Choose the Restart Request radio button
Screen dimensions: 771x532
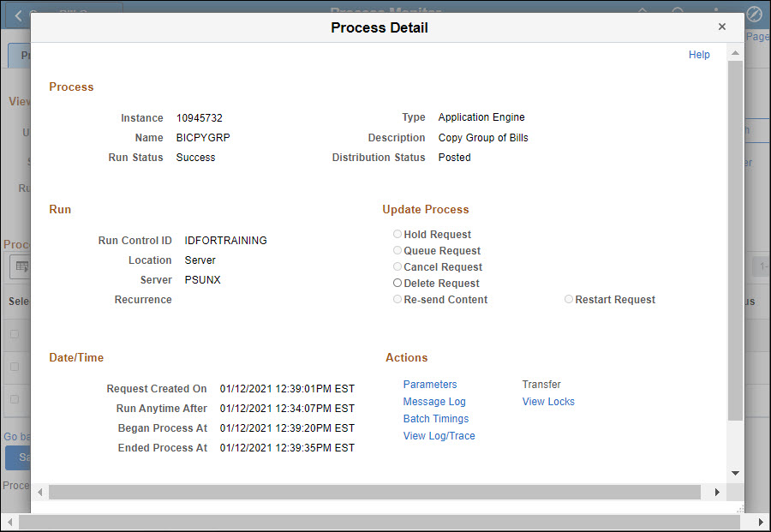[569, 299]
